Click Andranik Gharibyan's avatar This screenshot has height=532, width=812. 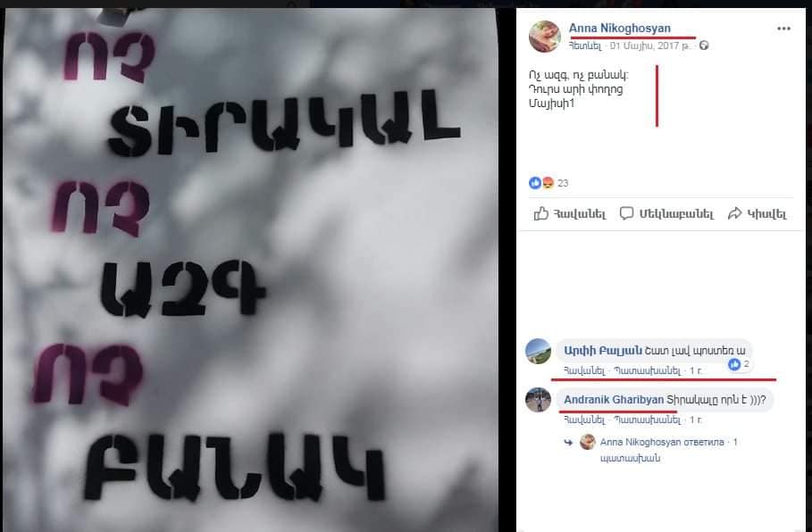[538, 400]
